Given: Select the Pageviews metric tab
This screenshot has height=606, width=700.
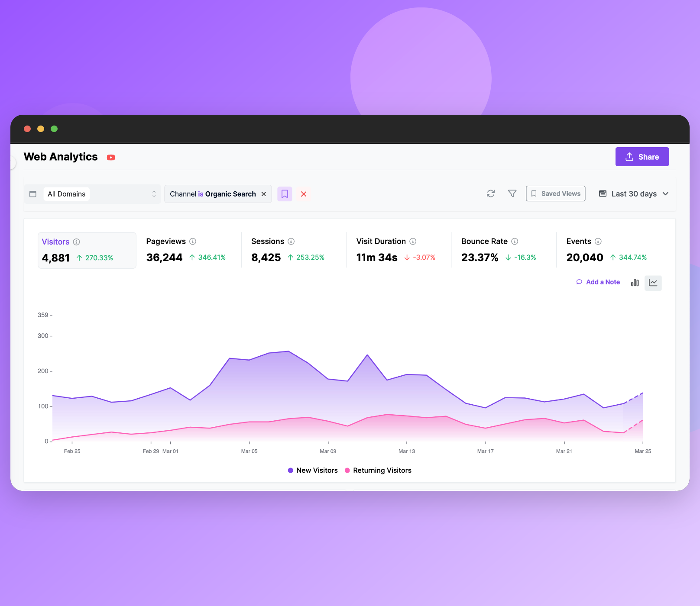Looking at the screenshot, I should coord(189,250).
